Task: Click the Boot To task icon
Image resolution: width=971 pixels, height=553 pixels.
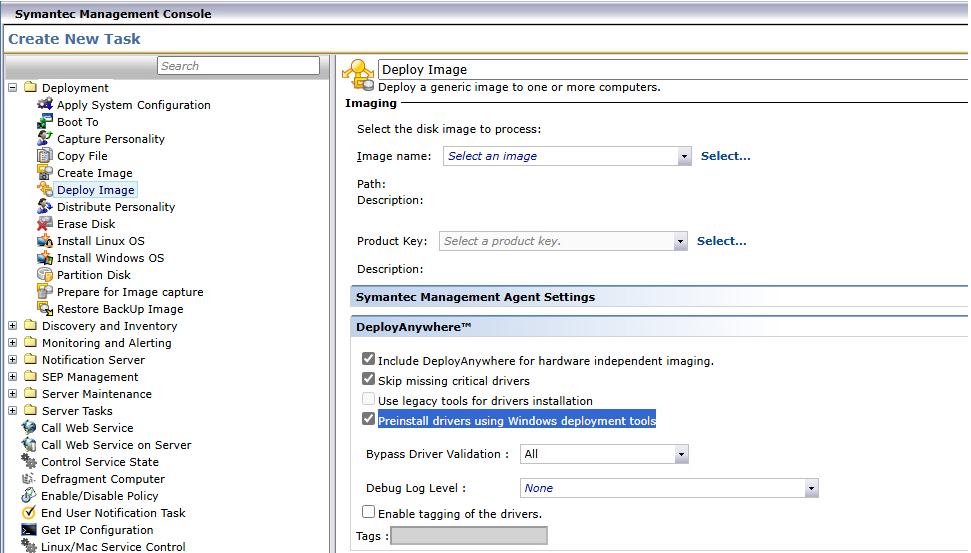Action: coord(45,122)
